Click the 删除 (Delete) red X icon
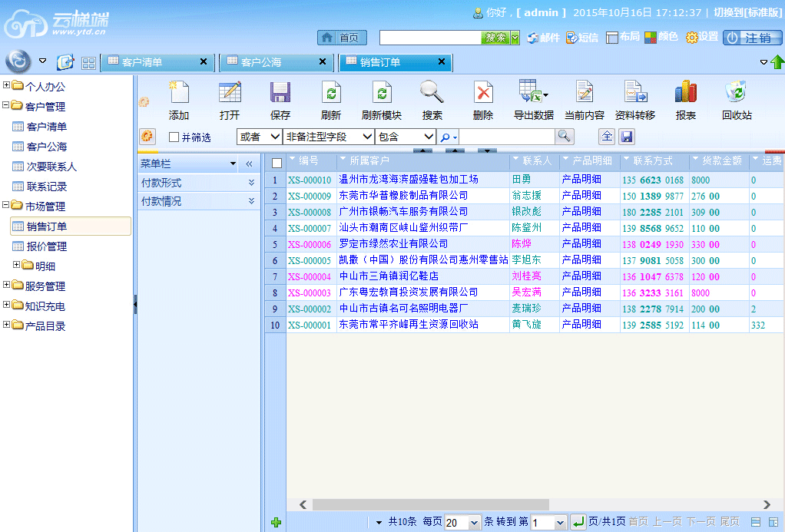Viewport: 785px width, 532px height. coord(483,93)
